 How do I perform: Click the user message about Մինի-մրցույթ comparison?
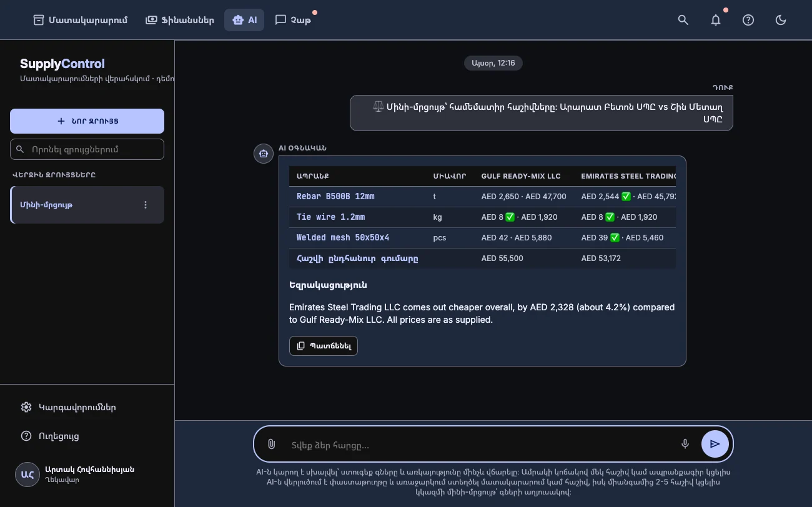pyautogui.click(x=542, y=113)
